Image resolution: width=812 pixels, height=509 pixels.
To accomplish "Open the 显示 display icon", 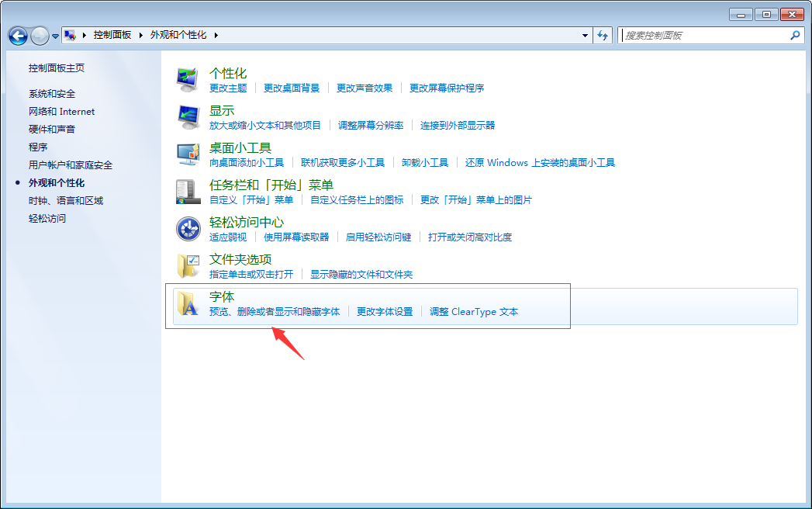I will click(188, 117).
